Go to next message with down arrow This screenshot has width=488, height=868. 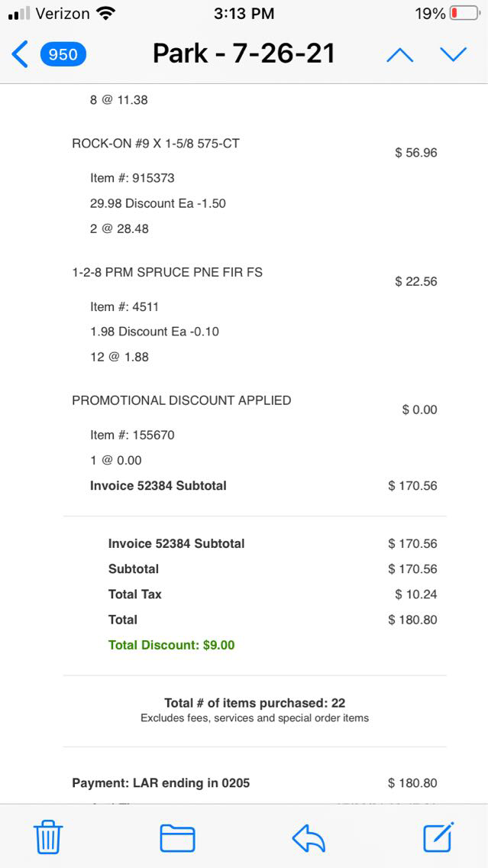453,54
